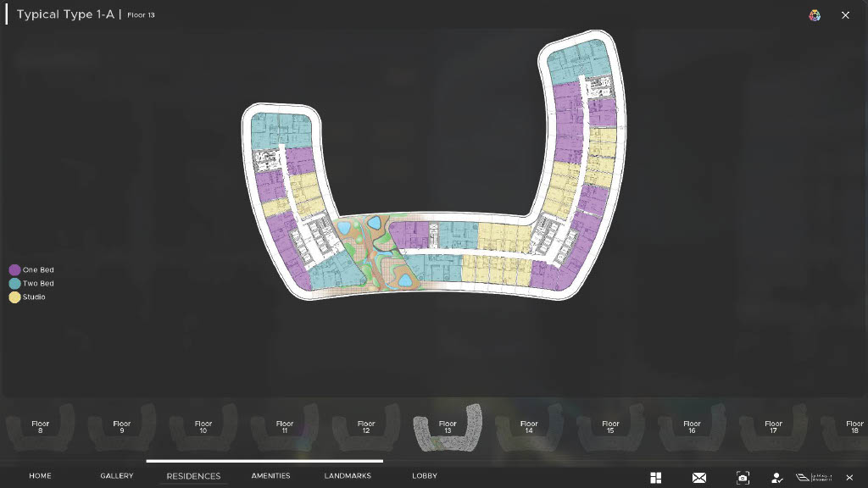Click the purple One Bed legend swatch

coord(15,270)
